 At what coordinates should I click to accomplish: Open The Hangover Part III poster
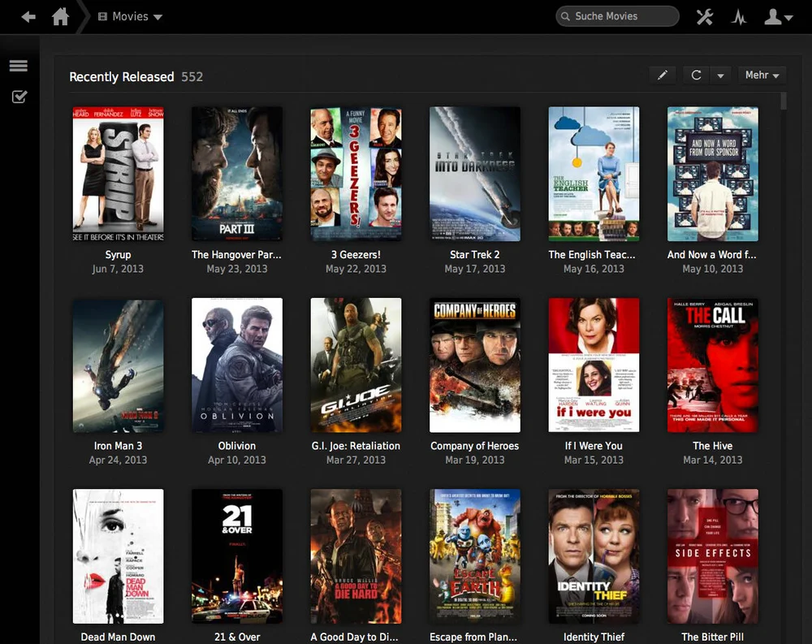click(237, 174)
